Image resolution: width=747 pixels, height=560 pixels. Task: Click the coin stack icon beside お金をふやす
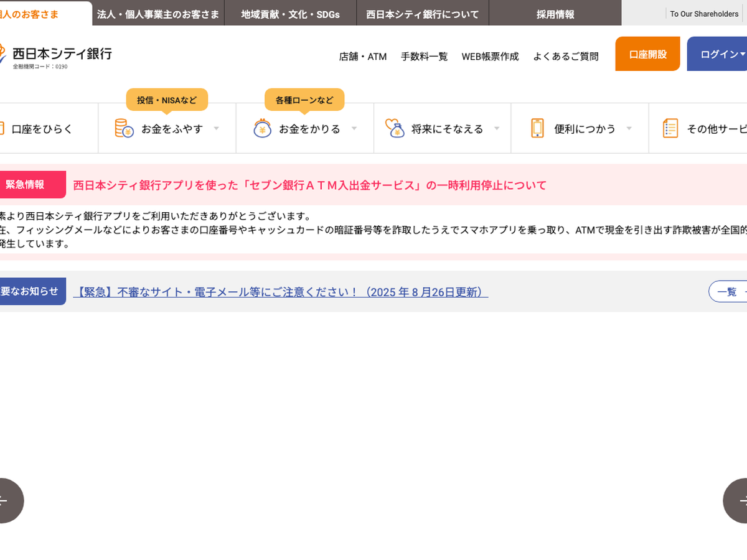pos(124,128)
